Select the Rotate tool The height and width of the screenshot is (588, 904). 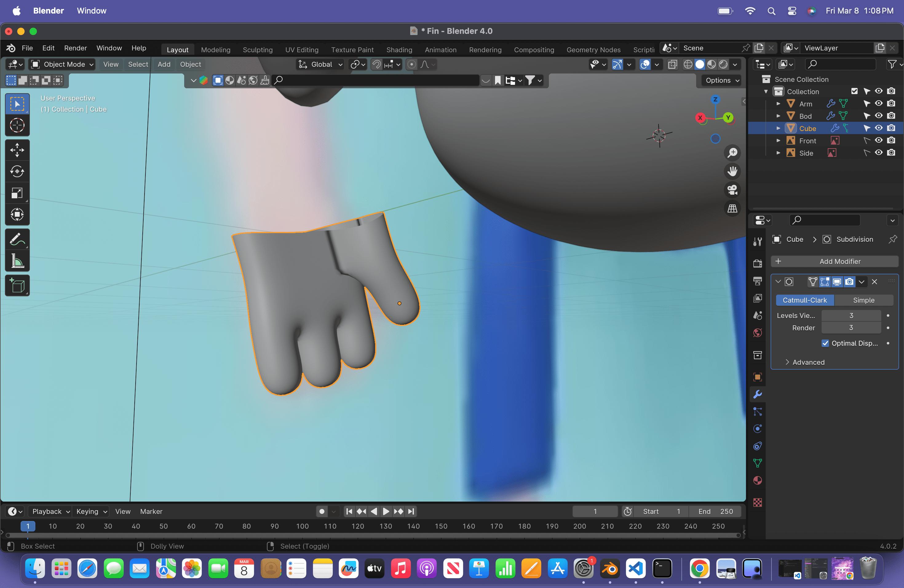point(17,171)
